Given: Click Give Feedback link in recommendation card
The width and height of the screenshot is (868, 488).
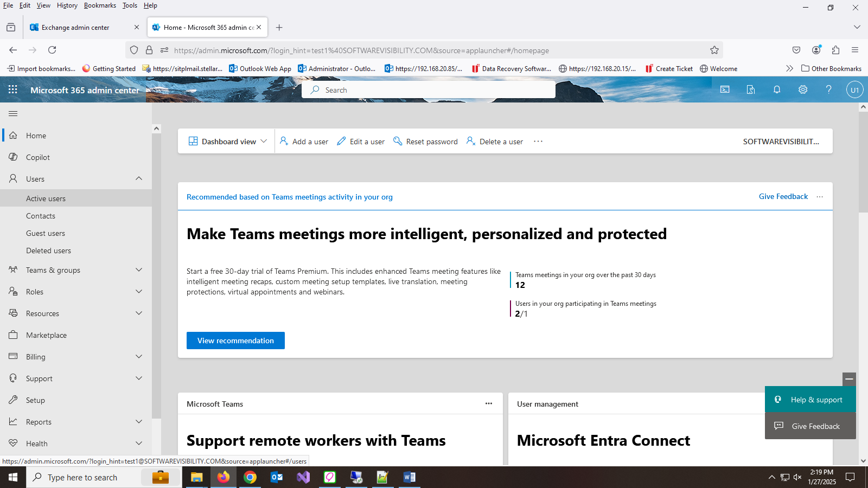Looking at the screenshot, I should coord(783,196).
